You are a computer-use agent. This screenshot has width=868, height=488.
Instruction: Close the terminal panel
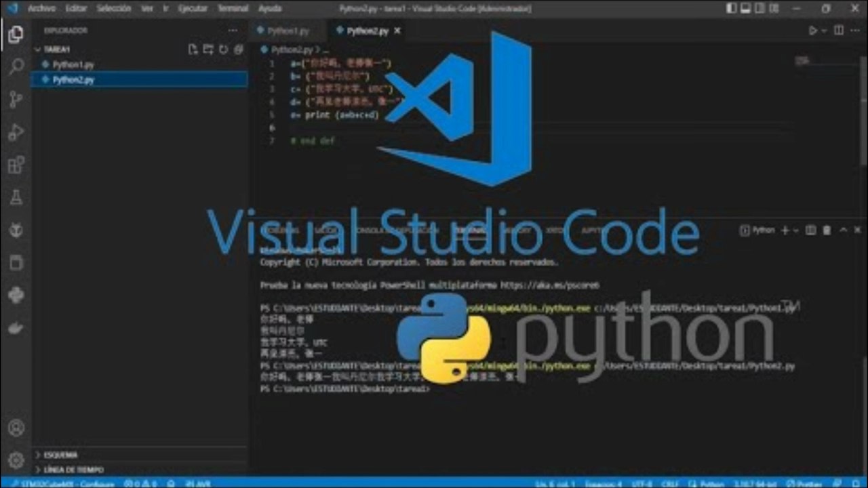(858, 230)
